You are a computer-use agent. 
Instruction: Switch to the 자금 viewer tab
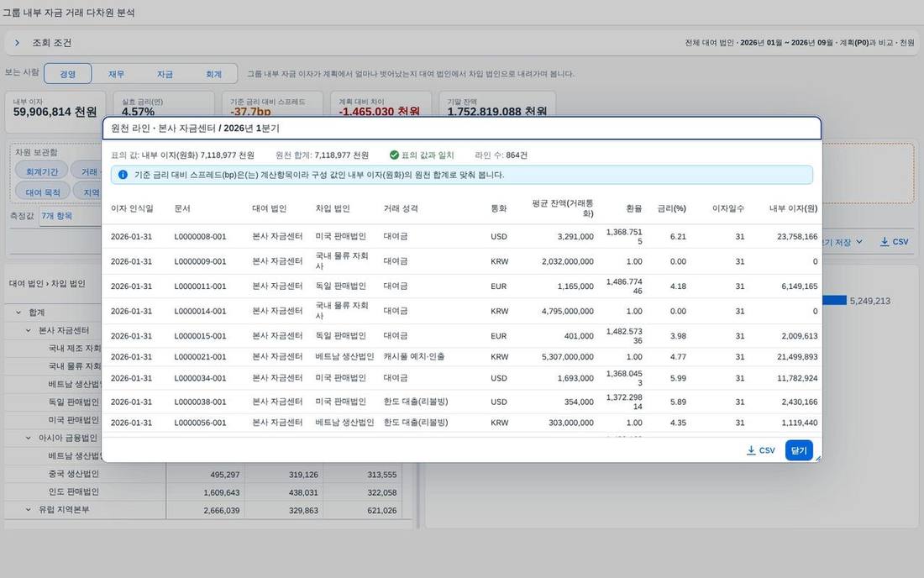pyautogui.click(x=165, y=74)
